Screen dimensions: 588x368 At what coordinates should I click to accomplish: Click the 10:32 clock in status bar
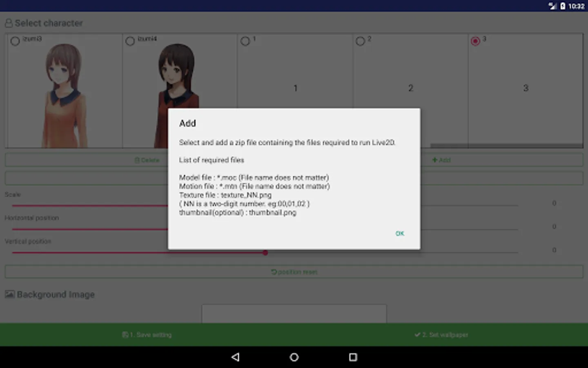pyautogui.click(x=576, y=6)
